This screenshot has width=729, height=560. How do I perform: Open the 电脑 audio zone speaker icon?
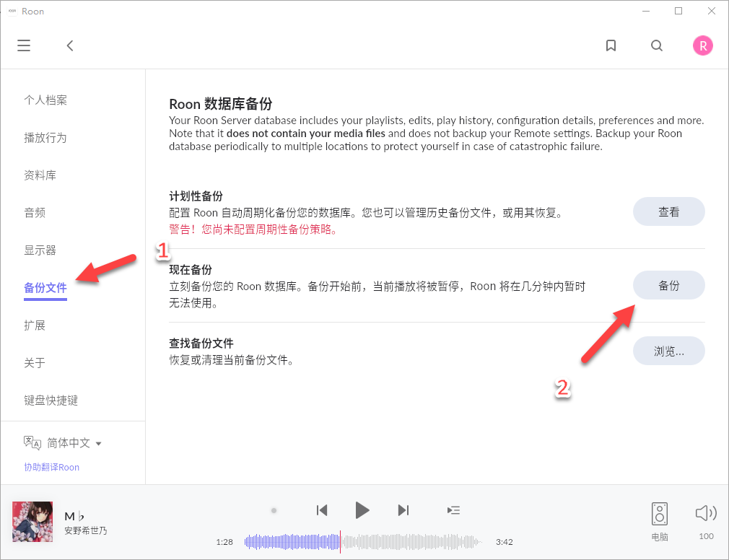tap(659, 514)
